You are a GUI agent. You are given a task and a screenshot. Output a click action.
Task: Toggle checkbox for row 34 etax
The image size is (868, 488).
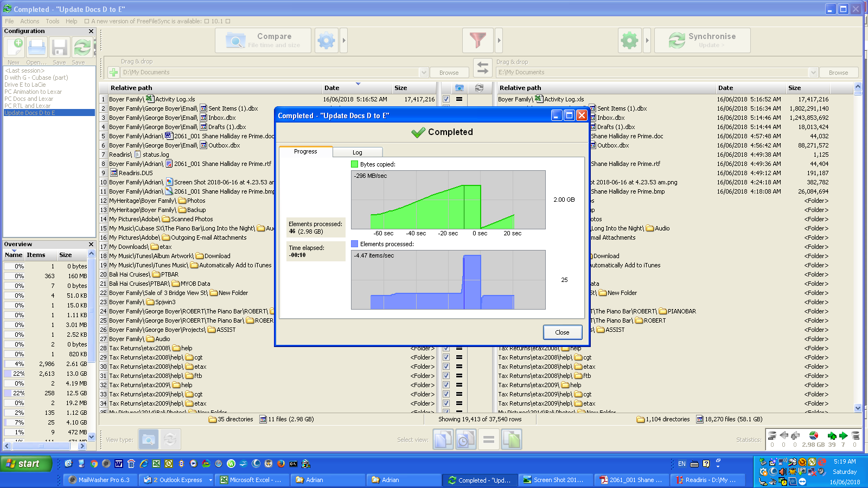(446, 403)
